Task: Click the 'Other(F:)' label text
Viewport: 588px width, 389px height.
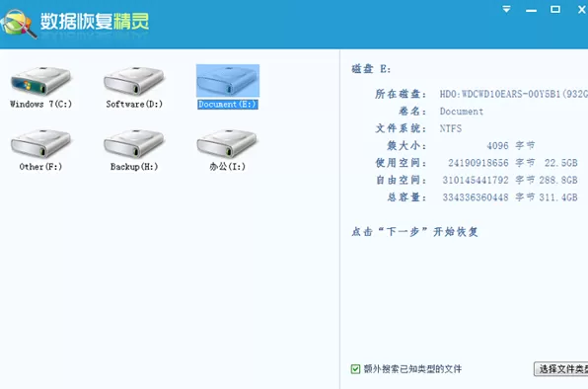Action: coord(40,167)
